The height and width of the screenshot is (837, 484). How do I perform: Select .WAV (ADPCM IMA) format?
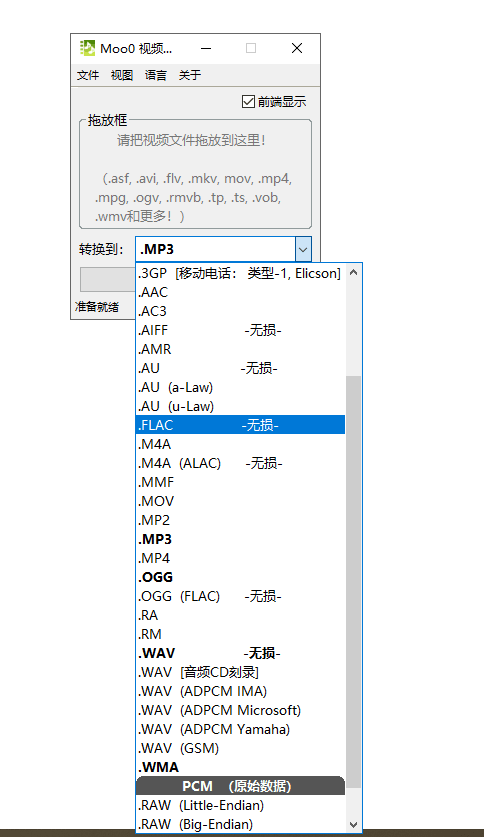(241, 691)
